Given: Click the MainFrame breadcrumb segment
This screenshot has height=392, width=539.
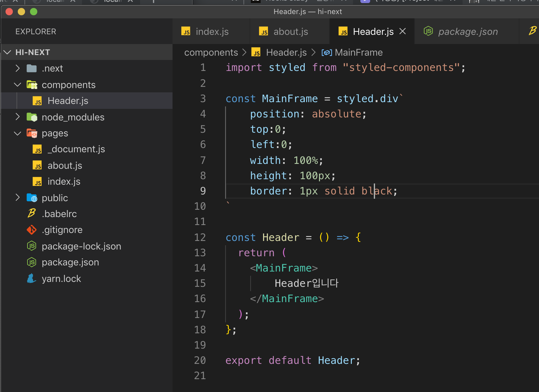Looking at the screenshot, I should 359,53.
